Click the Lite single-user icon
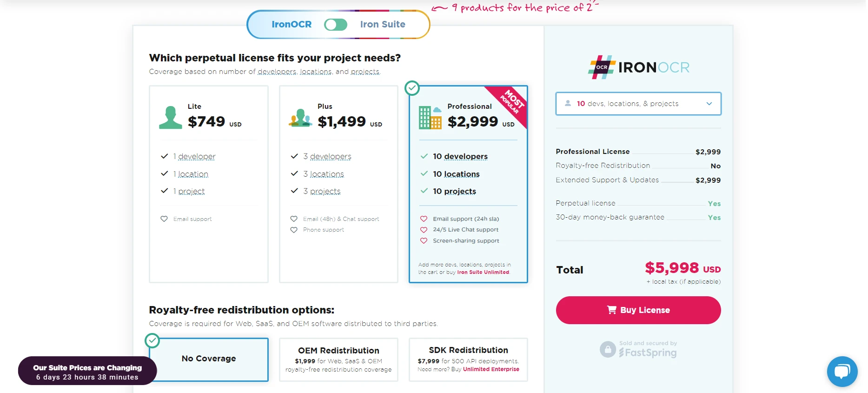 [170, 118]
